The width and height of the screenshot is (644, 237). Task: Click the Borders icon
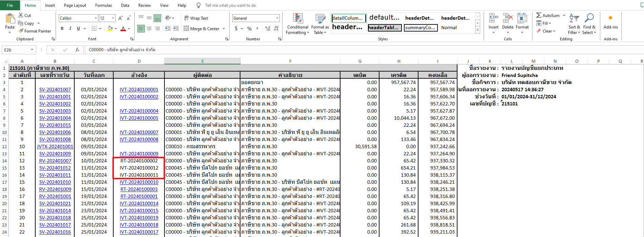[x=94, y=28]
